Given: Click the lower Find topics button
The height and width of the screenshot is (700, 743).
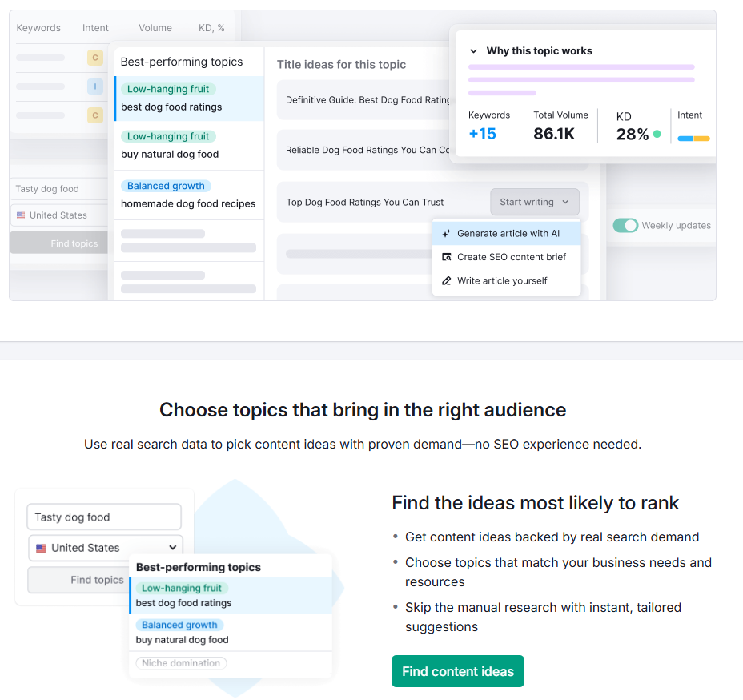Looking at the screenshot, I should (x=78, y=580).
